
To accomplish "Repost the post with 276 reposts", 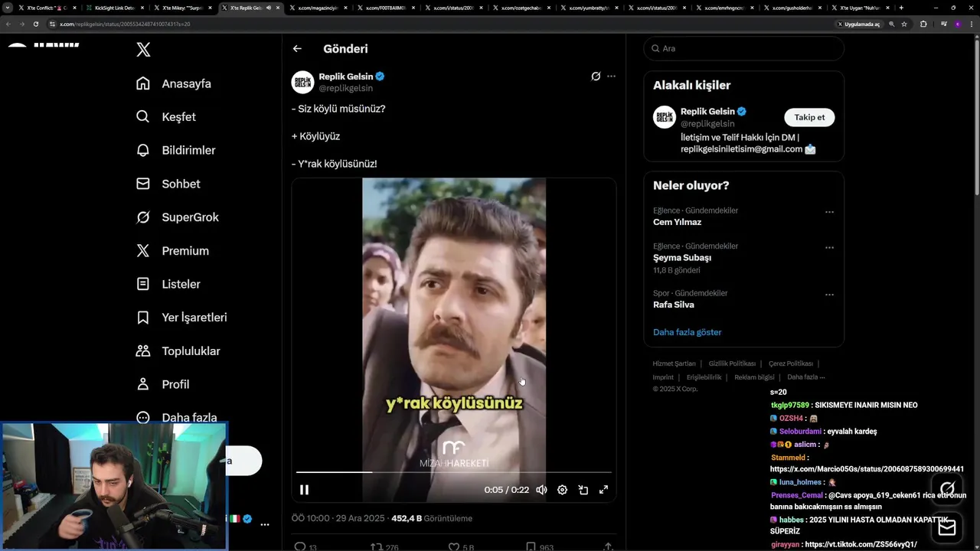I will click(377, 547).
